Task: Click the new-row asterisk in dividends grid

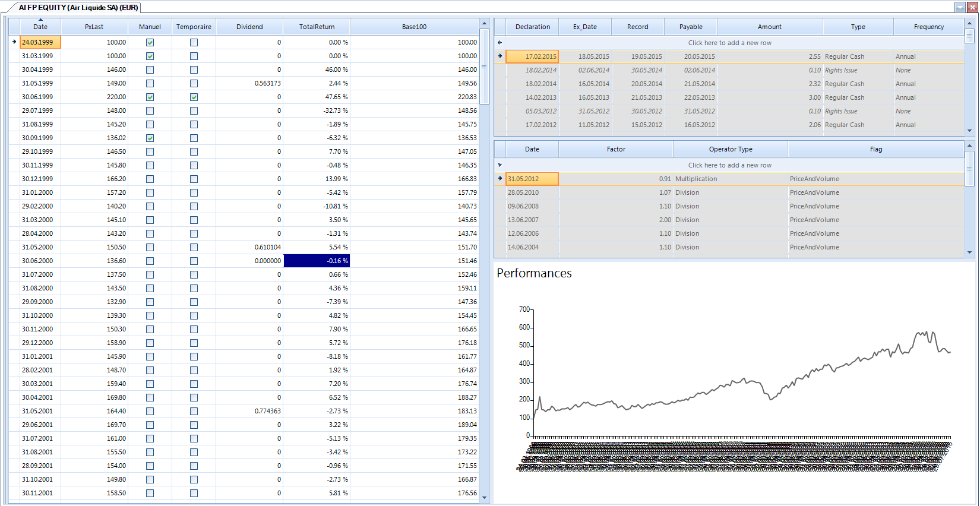Action: tap(500, 43)
